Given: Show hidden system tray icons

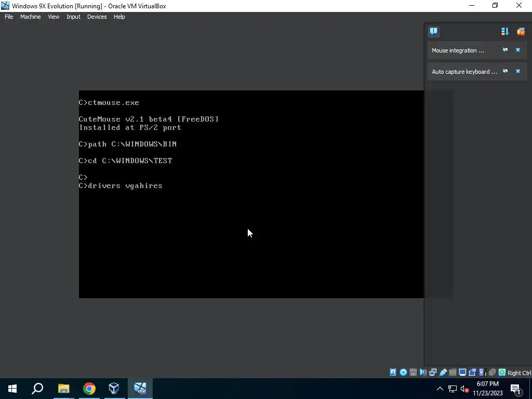Looking at the screenshot, I should (x=440, y=389).
